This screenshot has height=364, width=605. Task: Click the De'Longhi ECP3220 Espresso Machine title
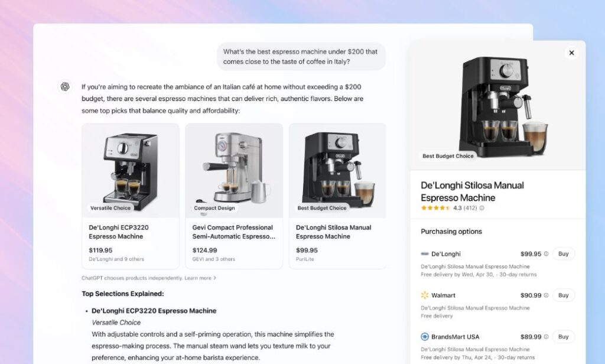[119, 232]
